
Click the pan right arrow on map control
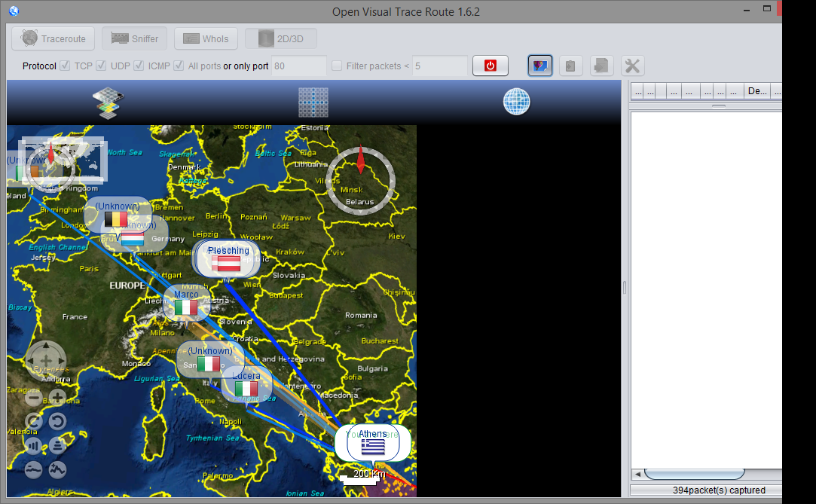pos(62,360)
